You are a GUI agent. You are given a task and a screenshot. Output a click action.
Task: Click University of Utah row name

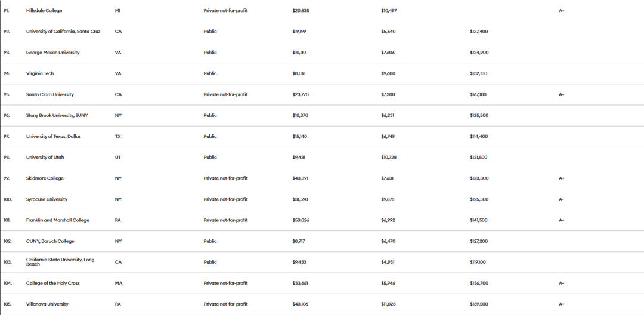coord(45,158)
